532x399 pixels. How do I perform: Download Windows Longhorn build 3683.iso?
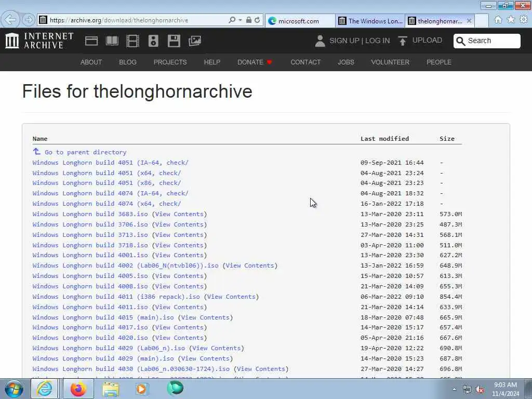pos(90,214)
